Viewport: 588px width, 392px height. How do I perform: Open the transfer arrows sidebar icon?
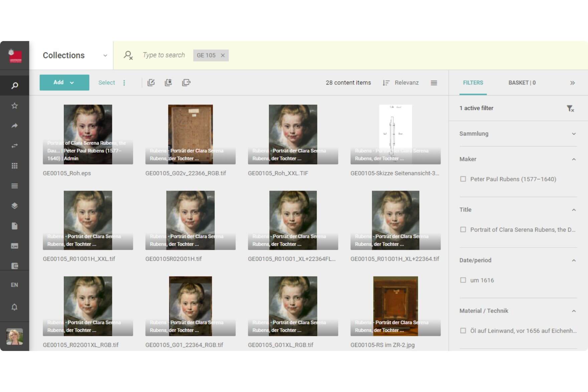pos(14,146)
